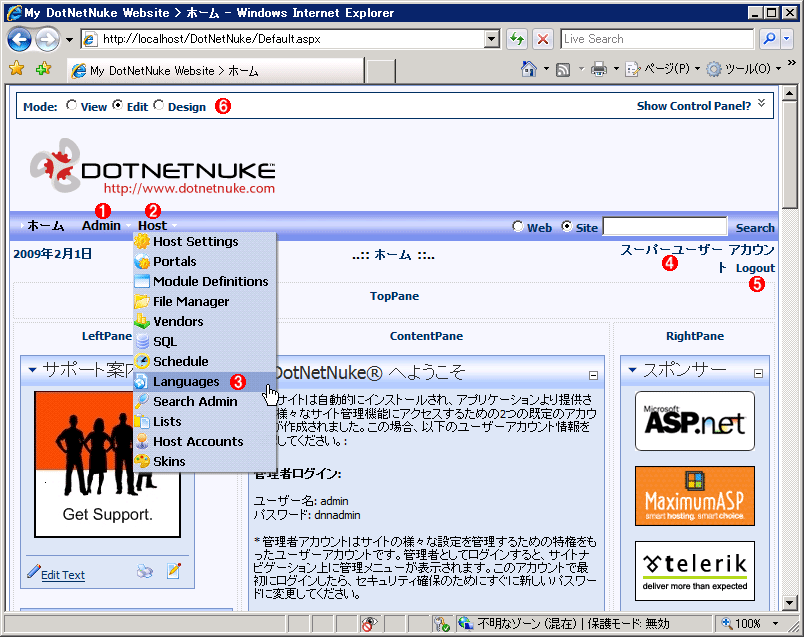Click the RSS feeds icon
804x637 pixels.
click(x=563, y=69)
